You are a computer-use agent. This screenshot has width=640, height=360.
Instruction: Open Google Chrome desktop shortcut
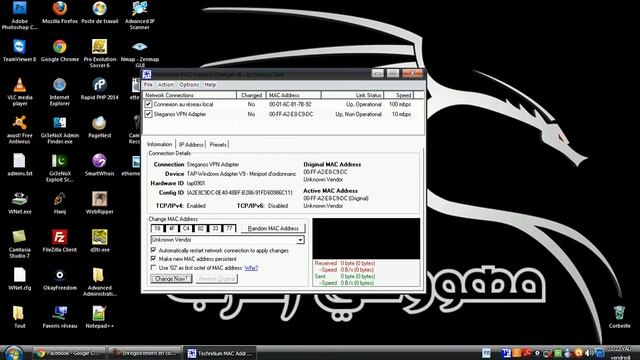60,51
